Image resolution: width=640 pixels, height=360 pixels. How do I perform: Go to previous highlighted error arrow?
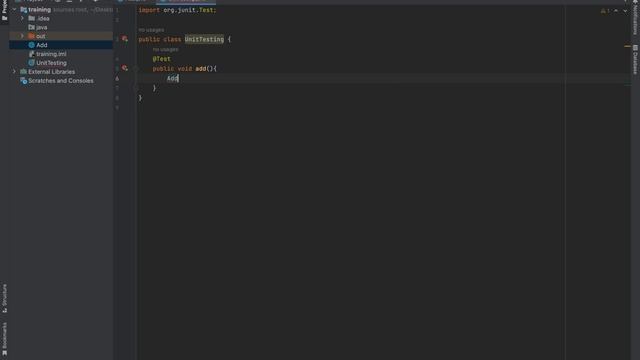[616, 11]
